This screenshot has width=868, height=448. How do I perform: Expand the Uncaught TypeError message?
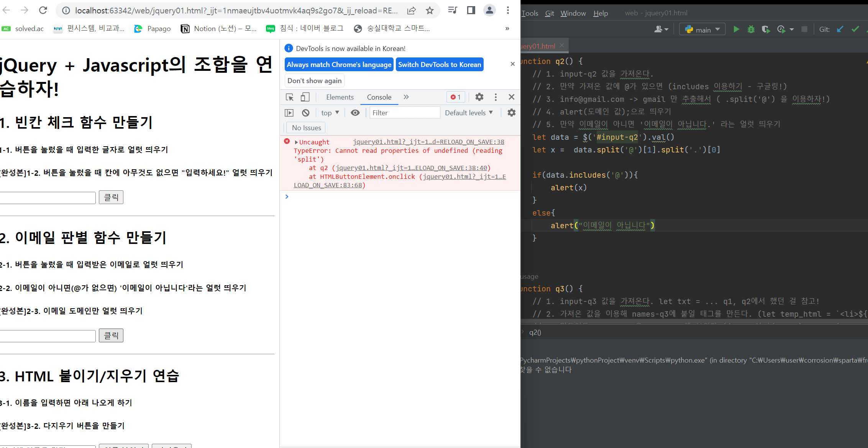(x=296, y=142)
